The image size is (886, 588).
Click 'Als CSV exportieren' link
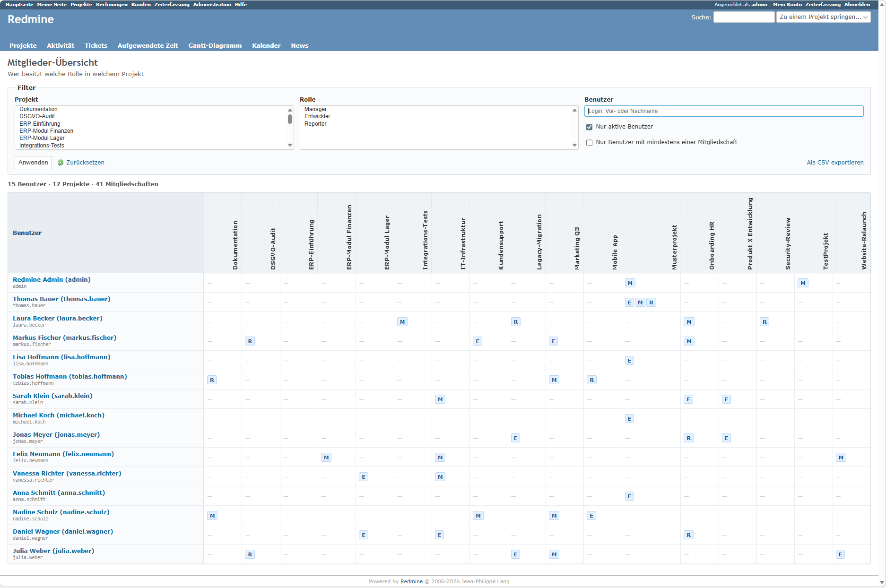click(x=835, y=163)
